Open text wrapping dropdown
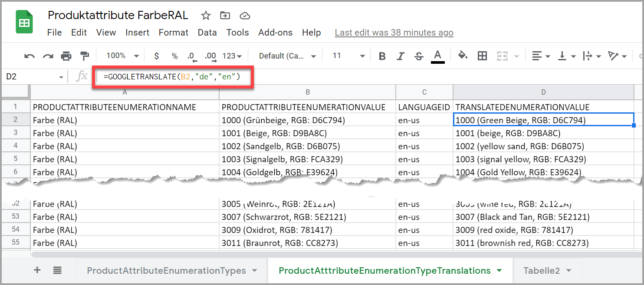 (592, 56)
